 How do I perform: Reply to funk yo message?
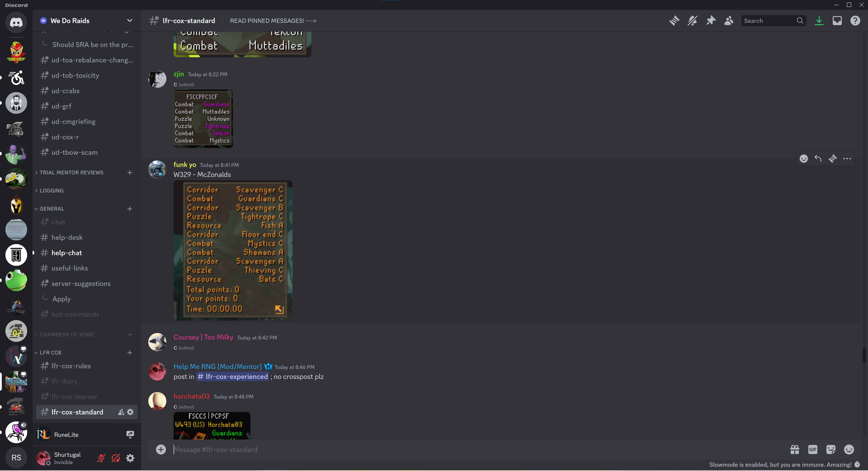point(818,158)
